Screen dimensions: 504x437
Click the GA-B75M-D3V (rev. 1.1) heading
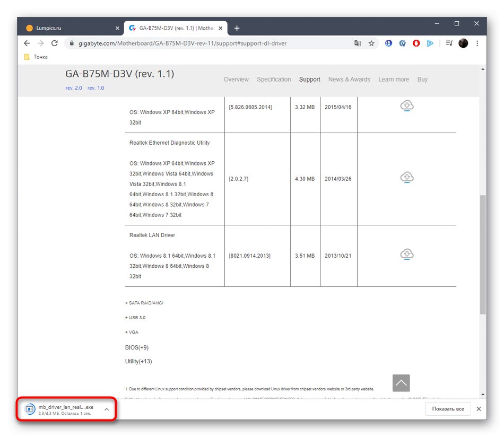click(119, 74)
